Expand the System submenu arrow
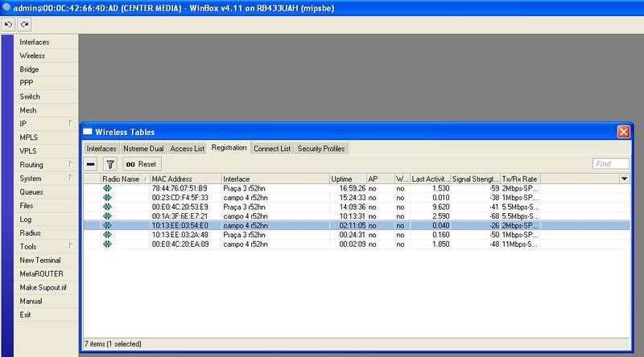This screenshot has width=644, height=357. click(70, 178)
